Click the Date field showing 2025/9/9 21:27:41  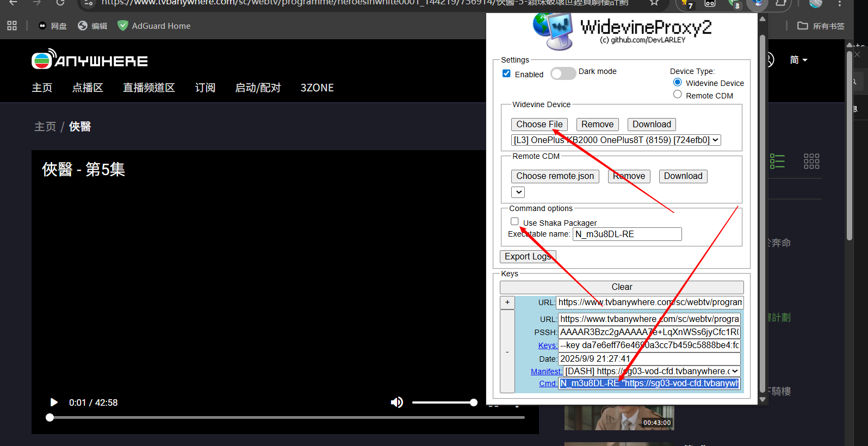click(649, 359)
